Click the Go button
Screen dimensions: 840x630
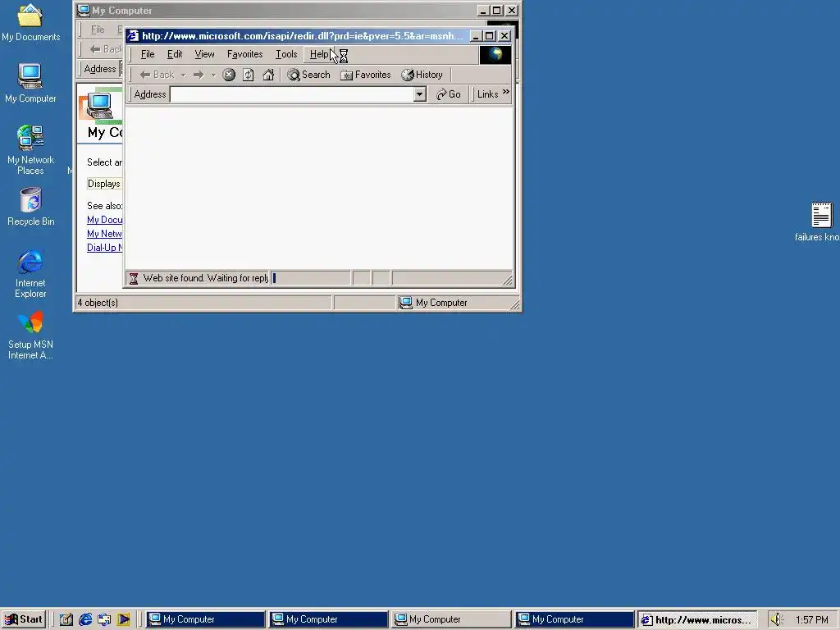click(x=449, y=95)
